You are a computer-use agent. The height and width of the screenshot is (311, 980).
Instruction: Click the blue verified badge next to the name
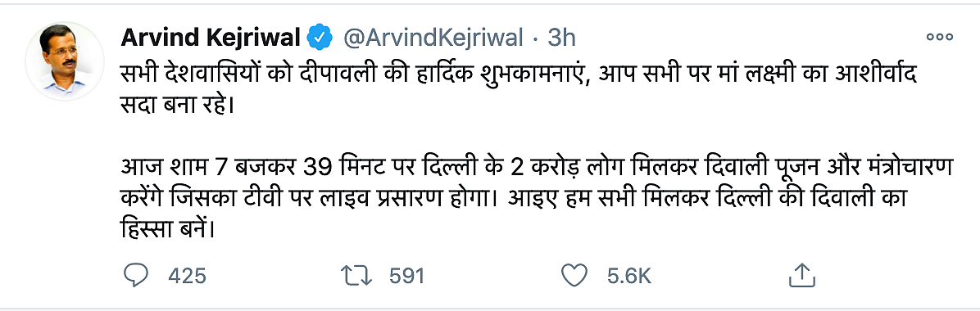point(321,38)
